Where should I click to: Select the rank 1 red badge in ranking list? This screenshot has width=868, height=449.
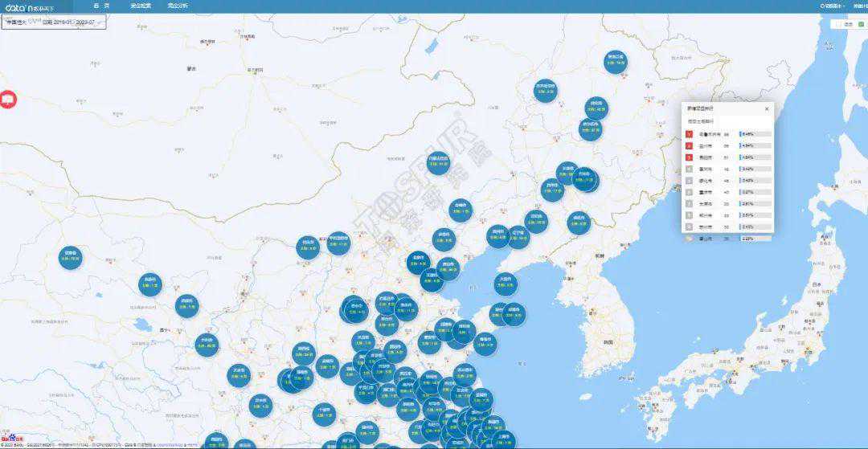point(689,134)
